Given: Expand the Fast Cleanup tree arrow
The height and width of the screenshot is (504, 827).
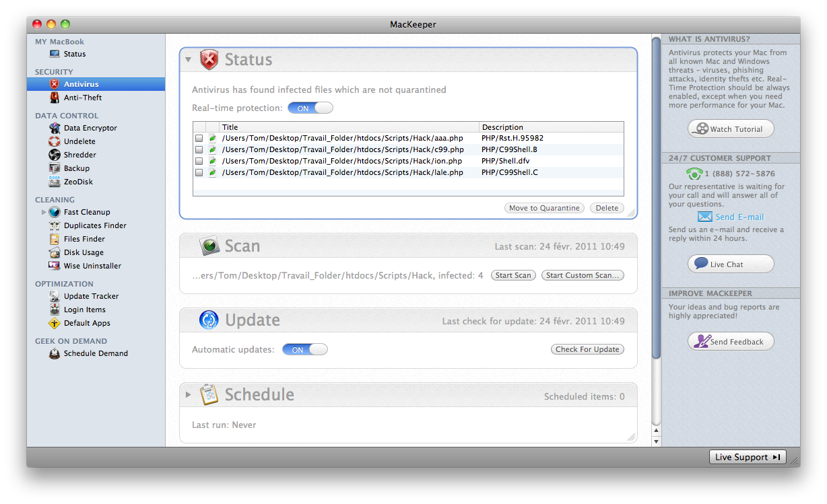Looking at the screenshot, I should [x=44, y=212].
